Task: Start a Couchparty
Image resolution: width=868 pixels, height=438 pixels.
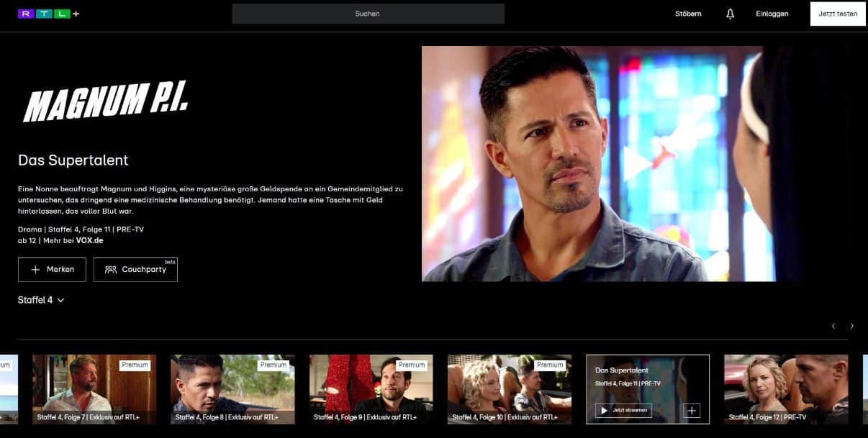Action: point(135,269)
